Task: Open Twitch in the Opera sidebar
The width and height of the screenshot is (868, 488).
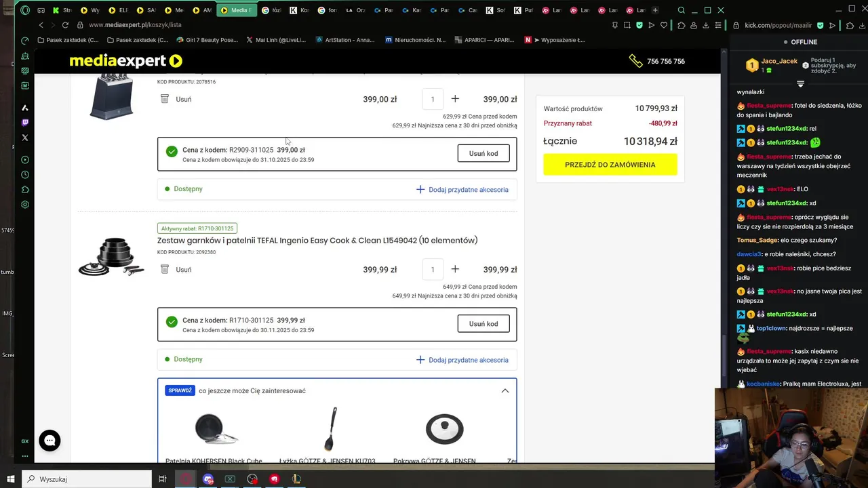Action: pyautogui.click(x=25, y=123)
